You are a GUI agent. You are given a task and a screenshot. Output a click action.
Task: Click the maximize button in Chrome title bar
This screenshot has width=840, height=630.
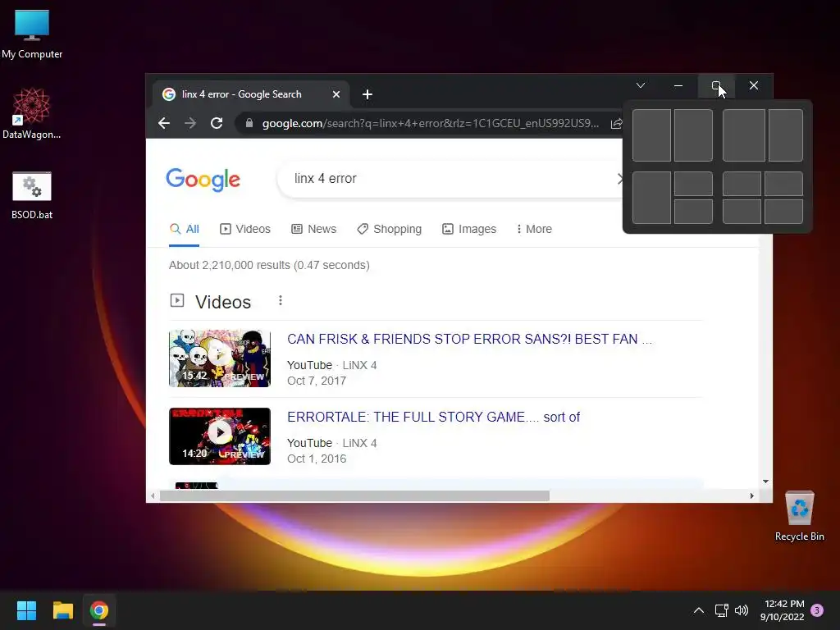tap(716, 85)
